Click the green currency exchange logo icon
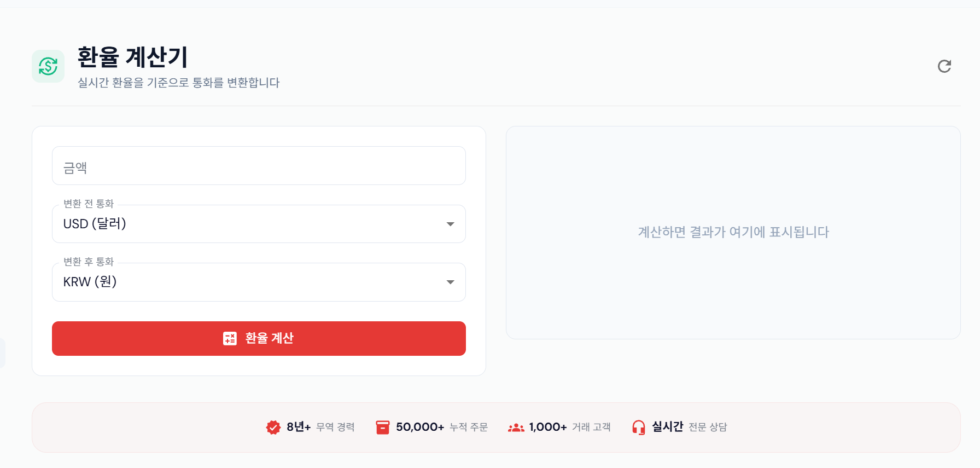 tap(48, 66)
